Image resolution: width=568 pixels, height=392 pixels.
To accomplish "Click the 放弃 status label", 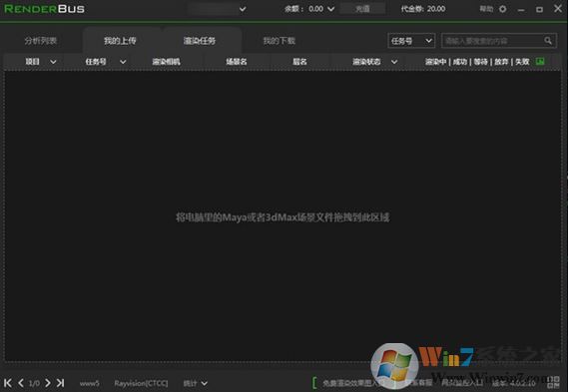I will tap(501, 62).
